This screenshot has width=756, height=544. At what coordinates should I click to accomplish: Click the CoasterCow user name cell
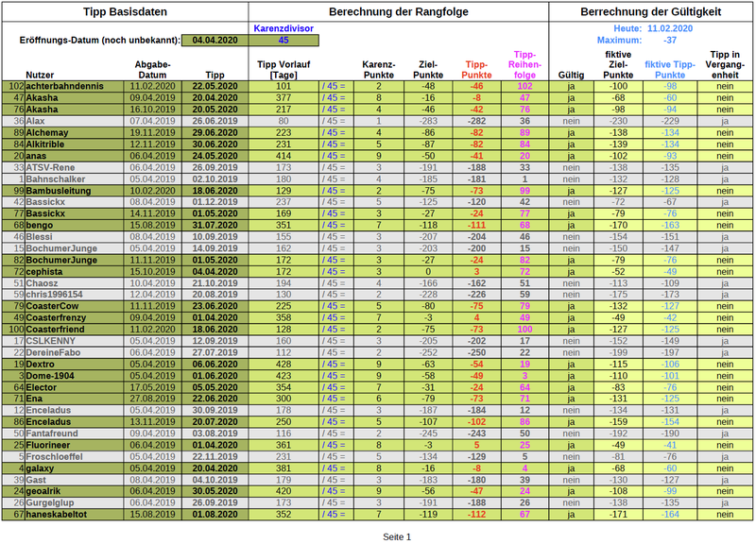(x=75, y=306)
